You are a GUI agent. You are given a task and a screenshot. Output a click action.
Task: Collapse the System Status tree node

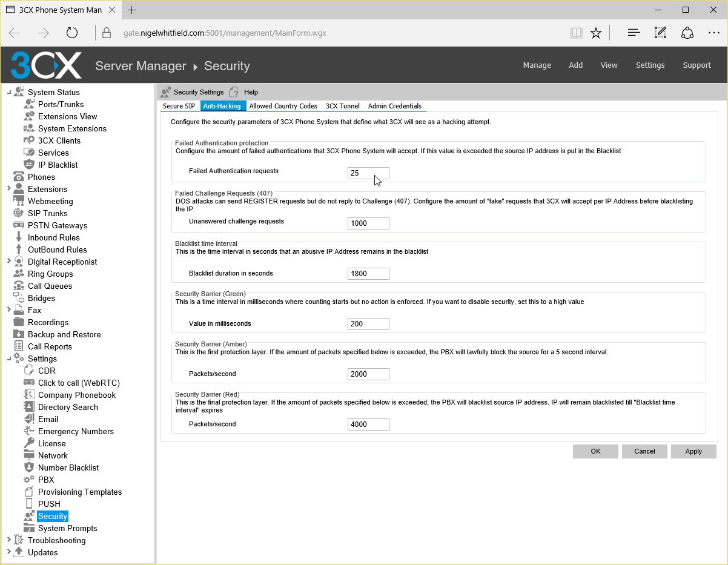(8, 92)
